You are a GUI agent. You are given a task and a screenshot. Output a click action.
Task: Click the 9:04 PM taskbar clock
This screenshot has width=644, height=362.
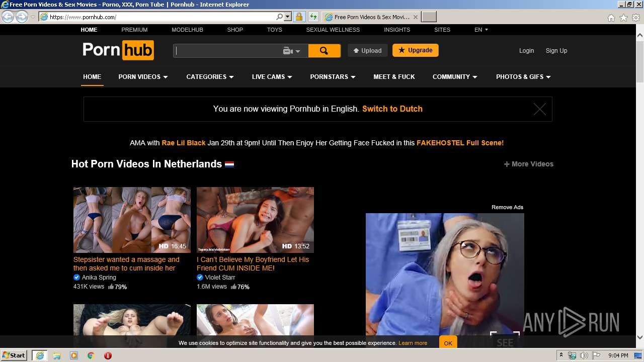click(618, 355)
